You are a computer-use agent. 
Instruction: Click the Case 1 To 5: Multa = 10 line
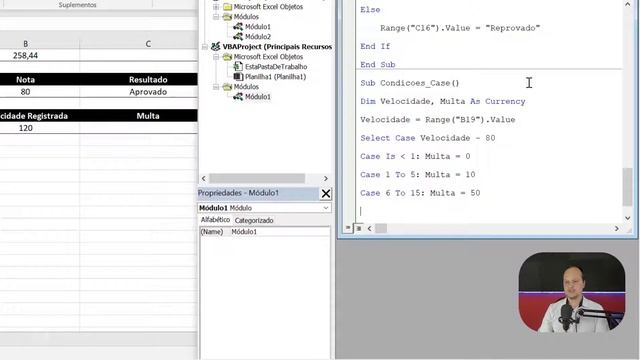418,175
